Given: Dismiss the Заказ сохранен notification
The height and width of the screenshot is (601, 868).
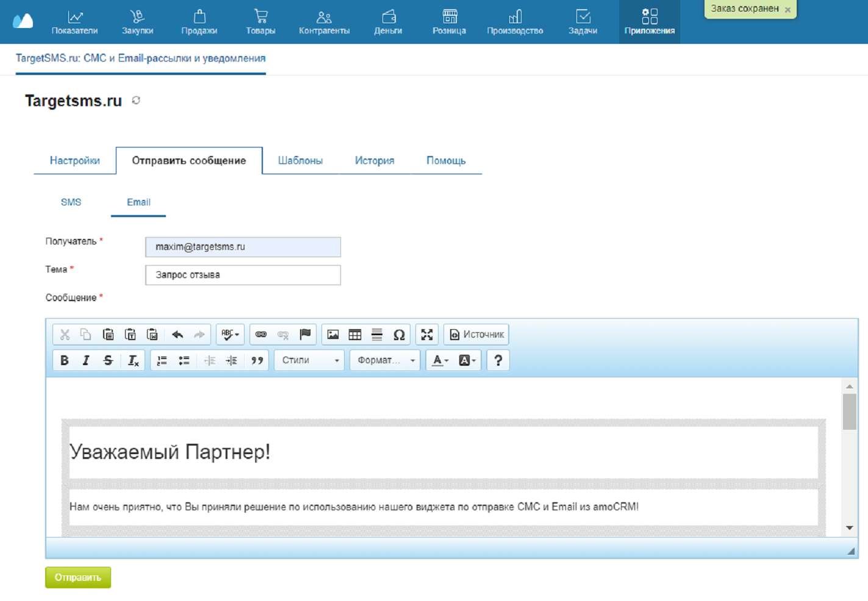Looking at the screenshot, I should point(787,9).
